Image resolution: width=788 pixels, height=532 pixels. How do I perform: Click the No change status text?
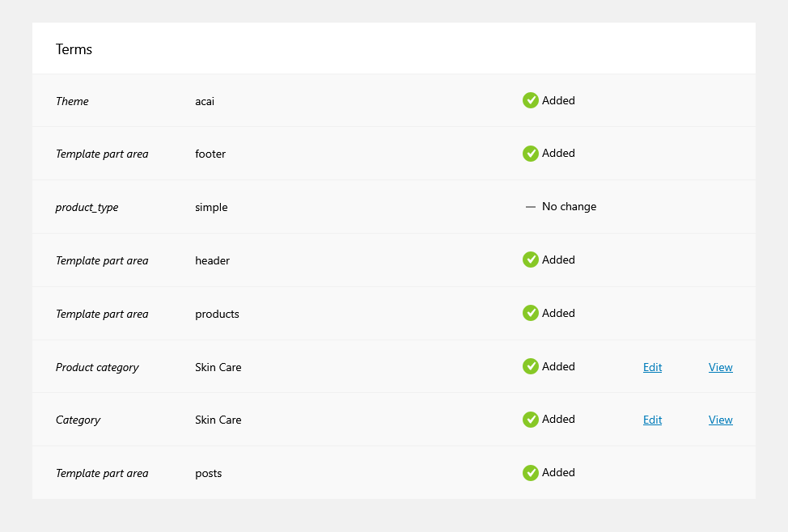[x=569, y=206]
